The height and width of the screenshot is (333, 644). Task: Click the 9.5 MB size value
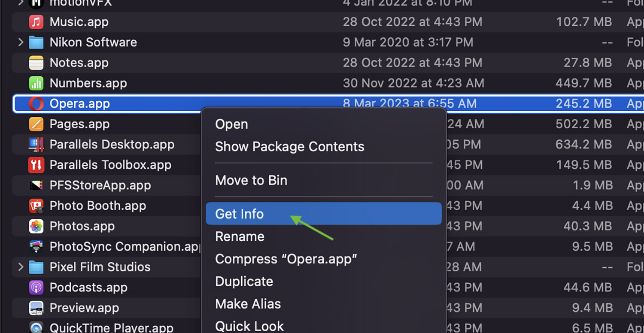click(x=592, y=246)
